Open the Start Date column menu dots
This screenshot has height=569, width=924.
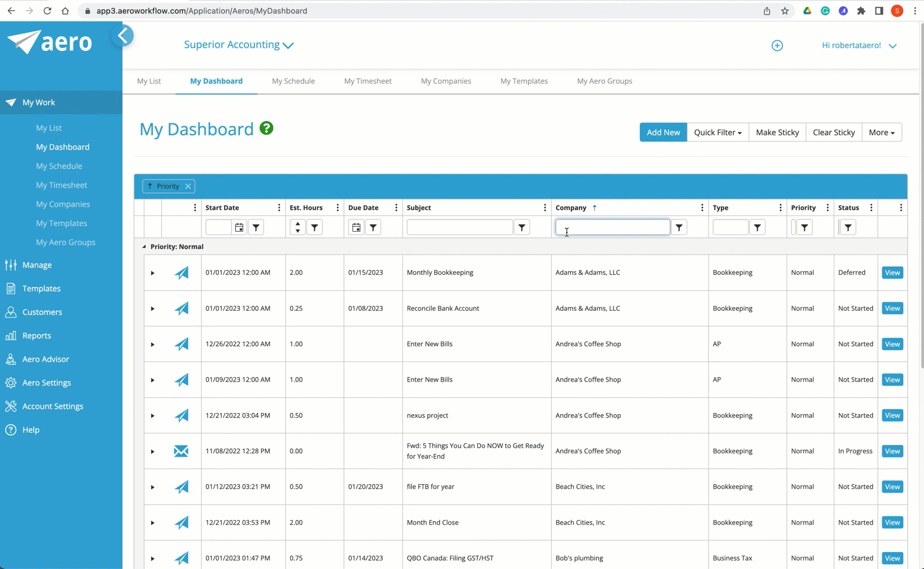279,208
